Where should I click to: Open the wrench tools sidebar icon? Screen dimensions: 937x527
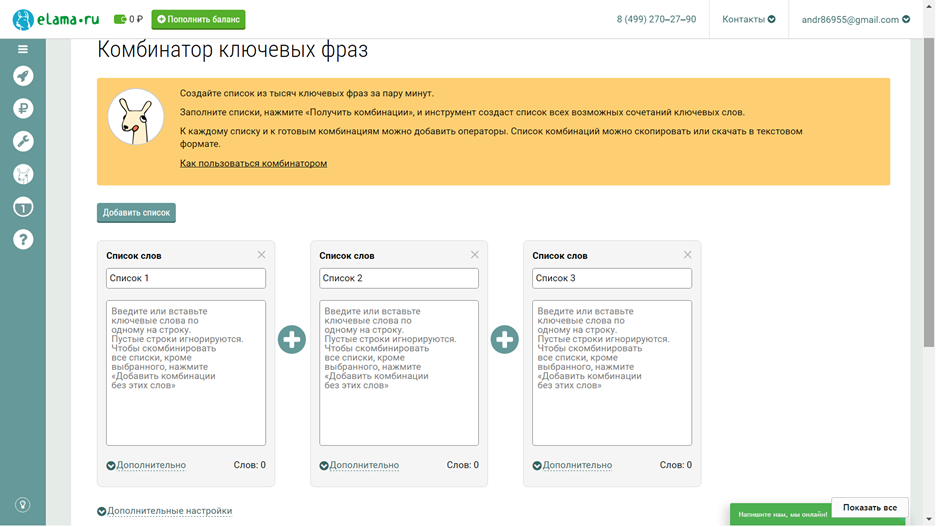tap(23, 142)
